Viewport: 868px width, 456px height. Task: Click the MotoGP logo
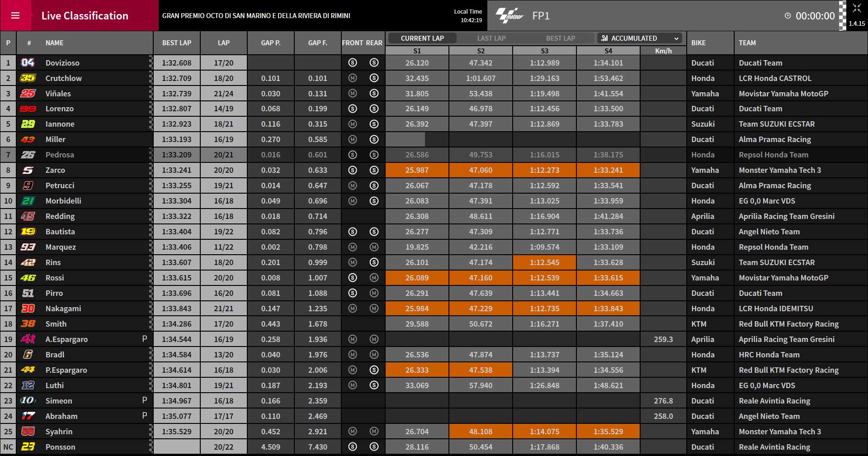(509, 16)
